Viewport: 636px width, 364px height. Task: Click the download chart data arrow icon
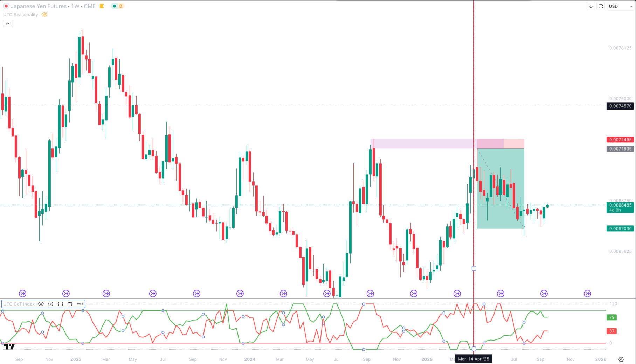[x=591, y=6]
